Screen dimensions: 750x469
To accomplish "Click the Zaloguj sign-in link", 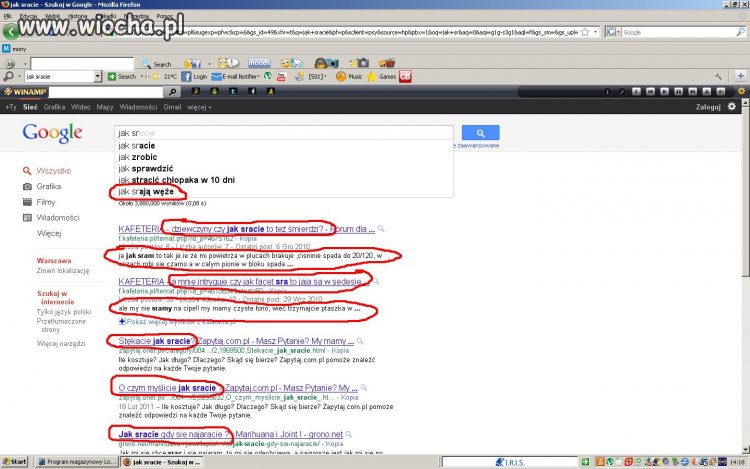I will (x=708, y=107).
